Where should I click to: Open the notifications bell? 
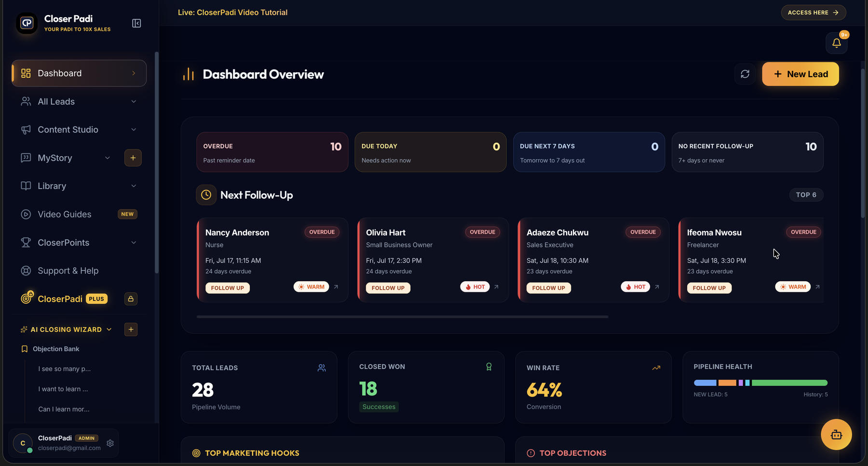click(x=837, y=43)
